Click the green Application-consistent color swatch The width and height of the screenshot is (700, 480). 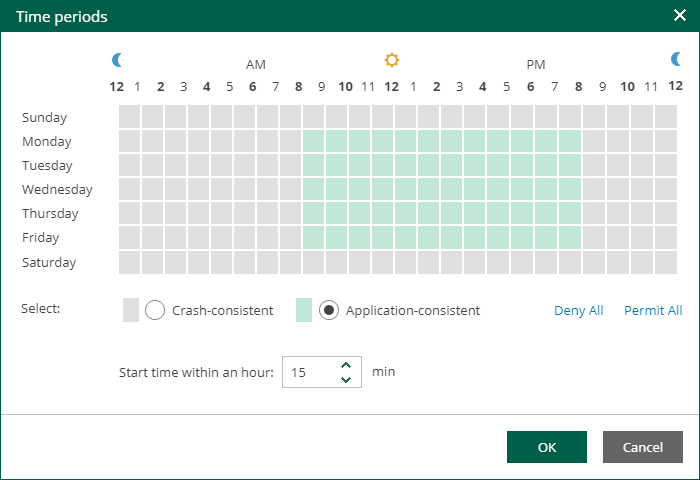(304, 310)
